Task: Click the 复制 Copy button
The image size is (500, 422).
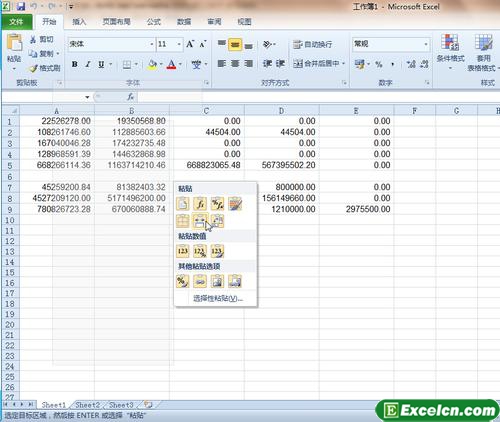Action: pyautogui.click(x=40, y=54)
